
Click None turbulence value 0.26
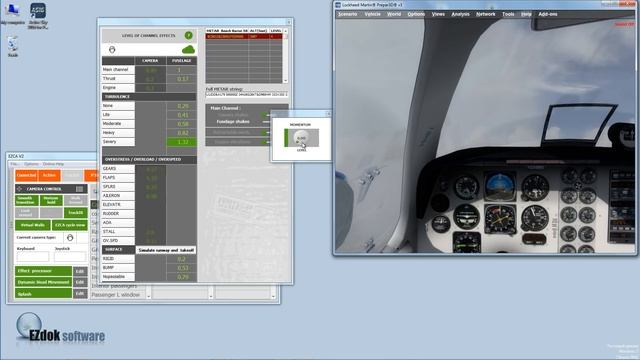point(181,106)
